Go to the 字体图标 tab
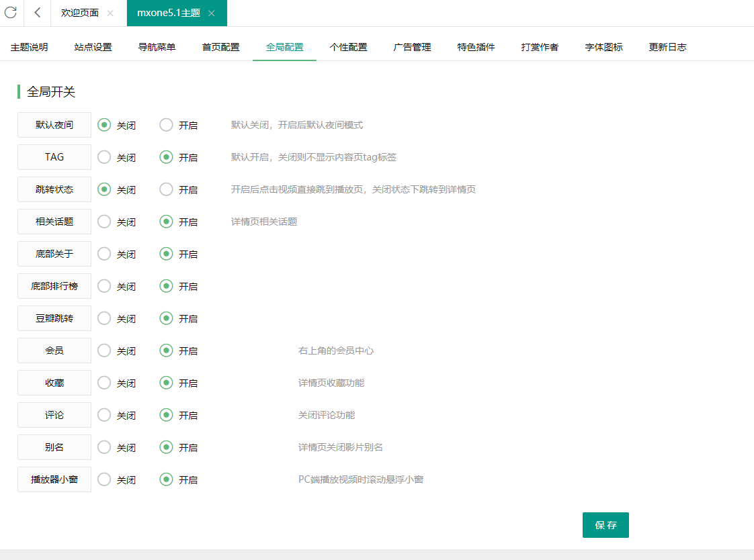 pyautogui.click(x=603, y=47)
